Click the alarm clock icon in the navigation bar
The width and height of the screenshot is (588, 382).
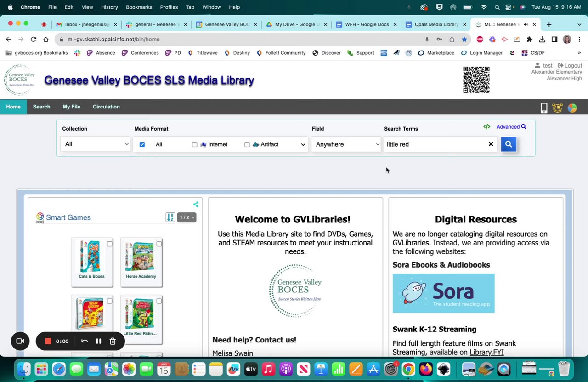click(x=558, y=108)
